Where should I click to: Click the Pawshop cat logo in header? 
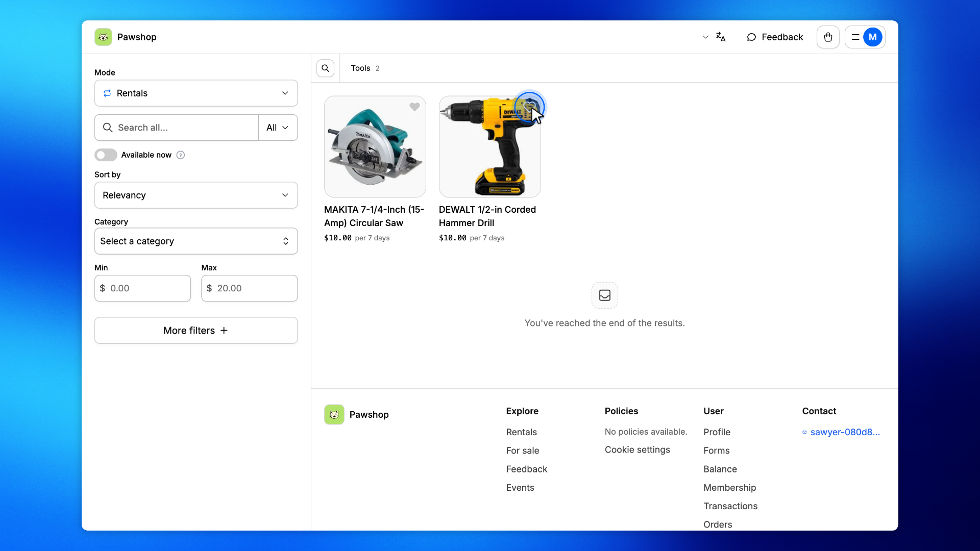[x=103, y=37]
